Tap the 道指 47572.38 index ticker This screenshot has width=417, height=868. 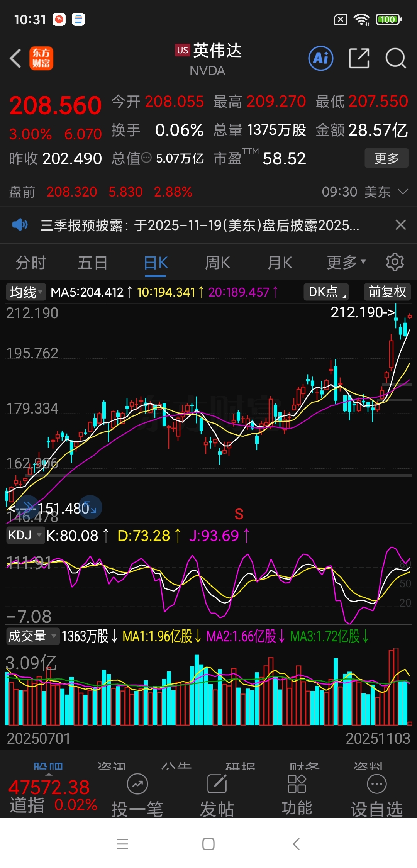(x=53, y=796)
